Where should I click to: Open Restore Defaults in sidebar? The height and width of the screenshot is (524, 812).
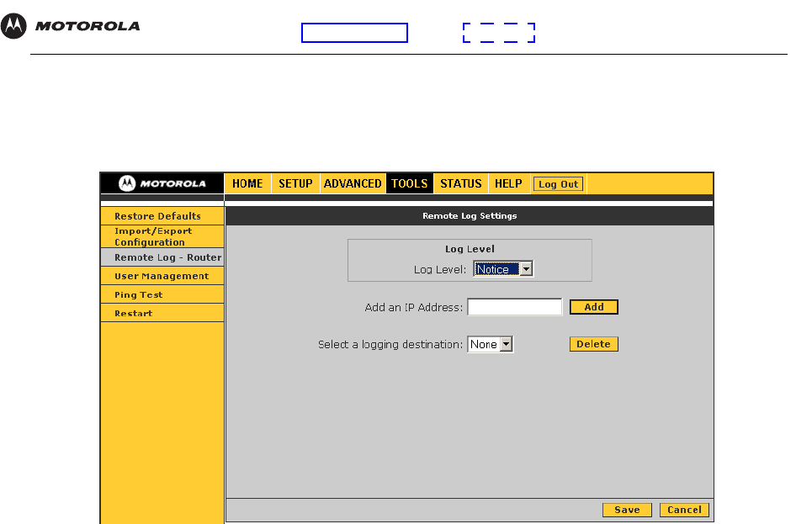pyautogui.click(x=162, y=216)
